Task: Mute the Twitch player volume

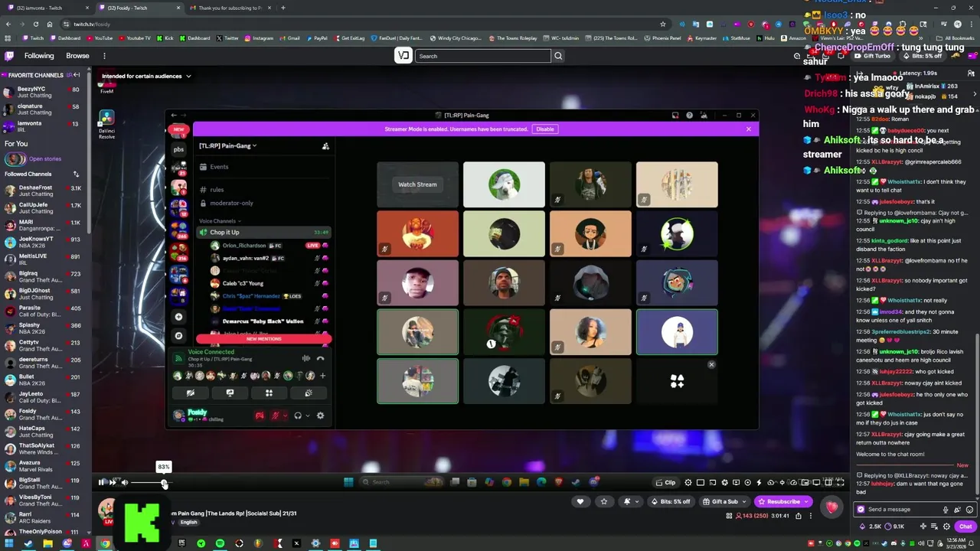Action: [x=124, y=482]
